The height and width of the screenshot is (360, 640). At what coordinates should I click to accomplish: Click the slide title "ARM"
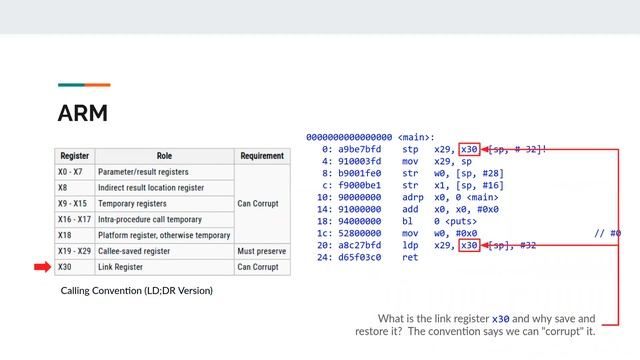[83, 113]
